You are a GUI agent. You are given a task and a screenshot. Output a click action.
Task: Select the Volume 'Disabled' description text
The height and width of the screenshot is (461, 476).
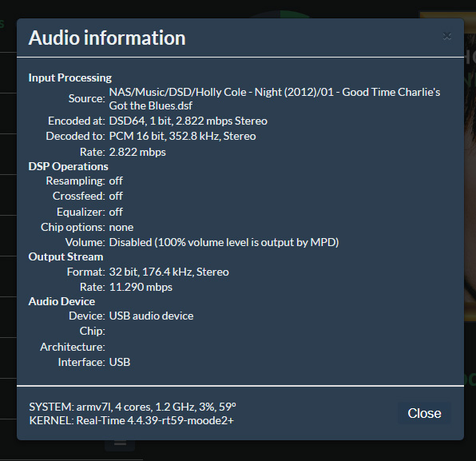coord(224,242)
